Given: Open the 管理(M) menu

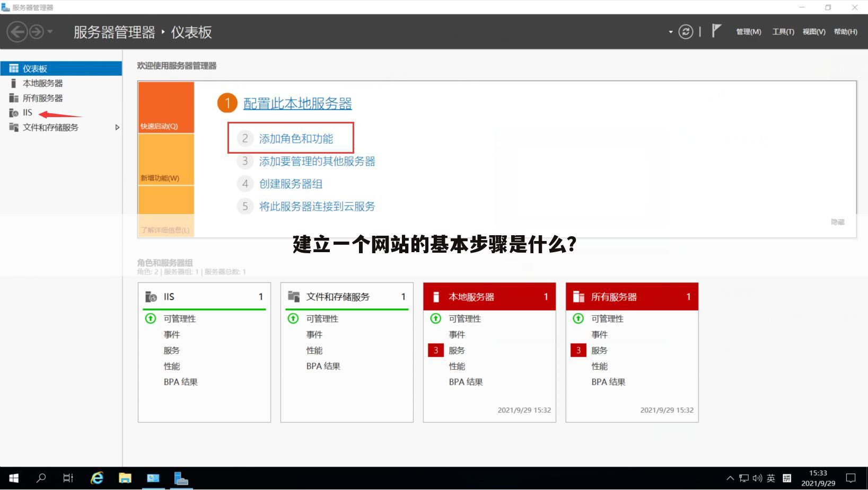Looking at the screenshot, I should click(x=748, y=32).
